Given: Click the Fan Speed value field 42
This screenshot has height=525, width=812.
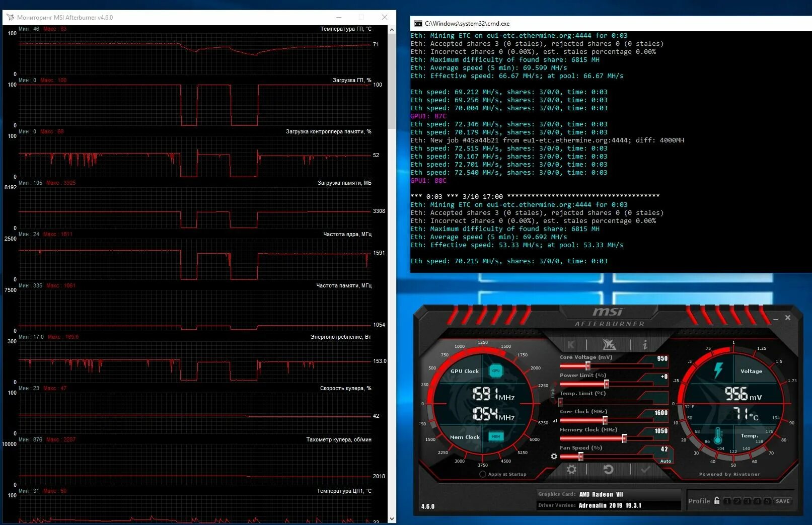Looking at the screenshot, I should (664, 449).
